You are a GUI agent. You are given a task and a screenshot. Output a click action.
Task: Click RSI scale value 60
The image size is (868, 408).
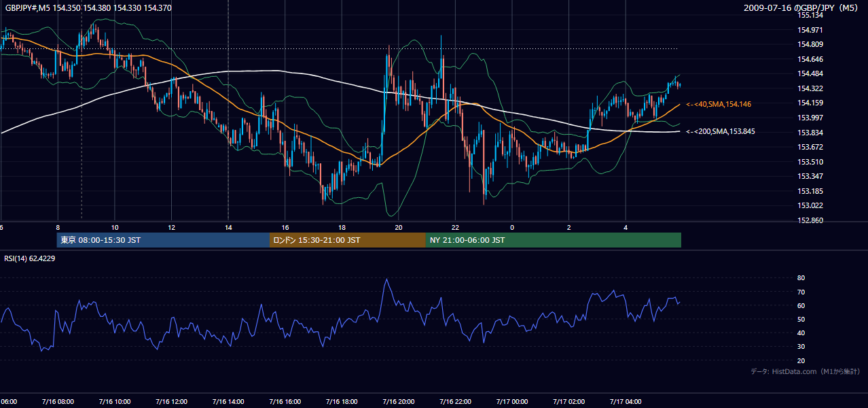(x=801, y=305)
